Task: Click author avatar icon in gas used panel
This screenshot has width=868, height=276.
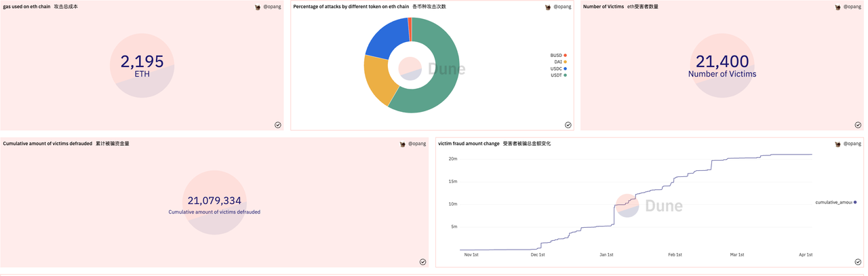Action: pyautogui.click(x=258, y=7)
